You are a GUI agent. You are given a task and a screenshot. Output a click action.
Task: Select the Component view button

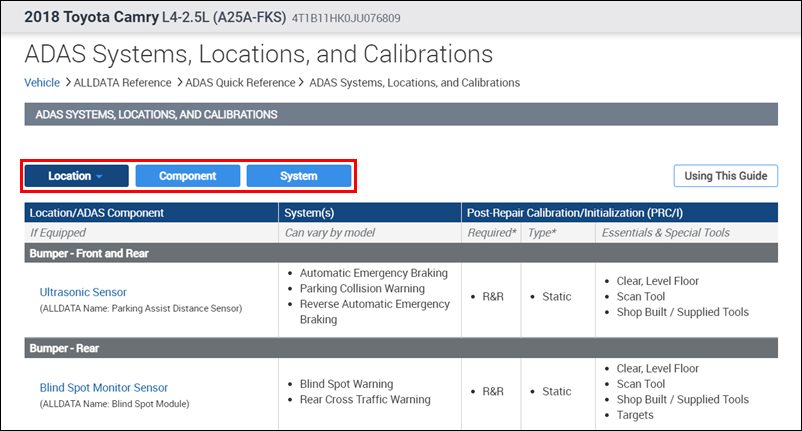pyautogui.click(x=188, y=176)
